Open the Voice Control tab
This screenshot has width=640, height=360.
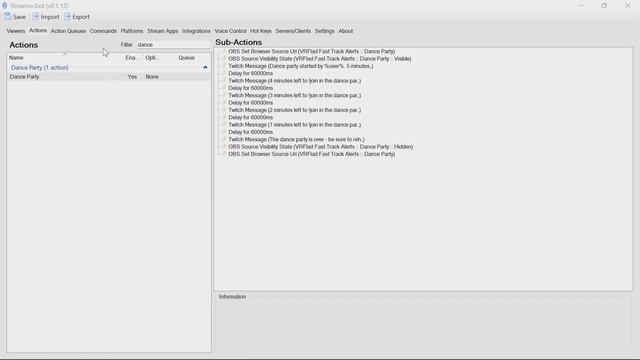click(230, 31)
